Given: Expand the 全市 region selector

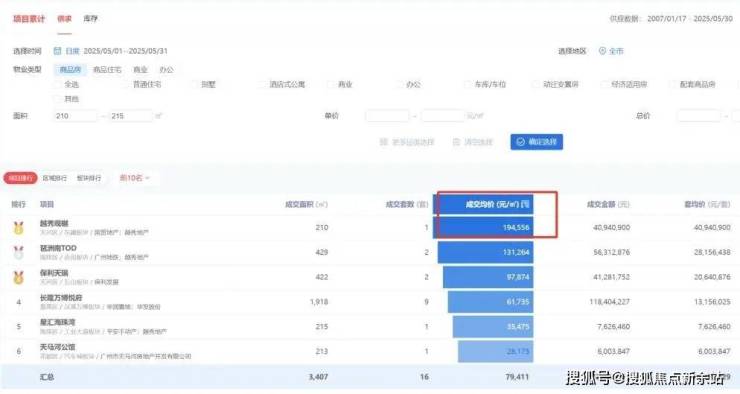Looking at the screenshot, I should pyautogui.click(x=611, y=51).
